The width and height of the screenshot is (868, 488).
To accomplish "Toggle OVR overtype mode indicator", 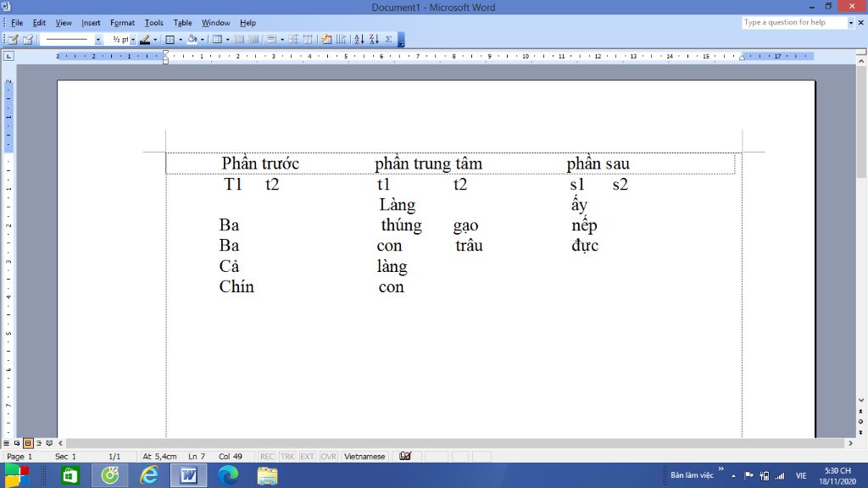I will click(328, 457).
